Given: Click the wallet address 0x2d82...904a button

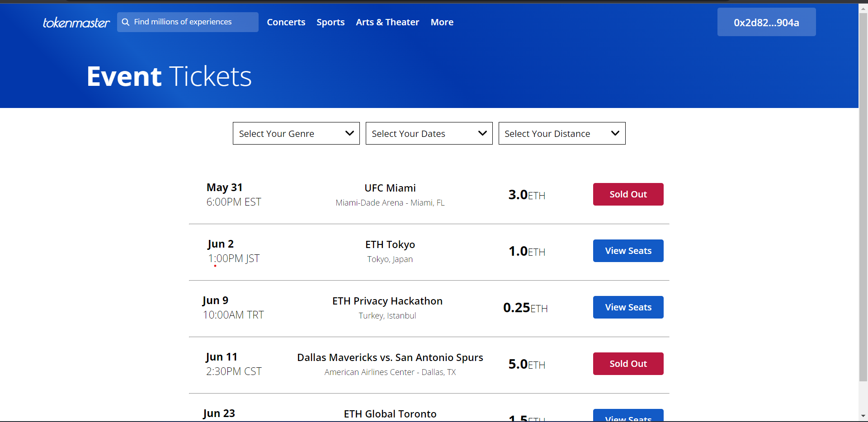Looking at the screenshot, I should click(x=766, y=22).
